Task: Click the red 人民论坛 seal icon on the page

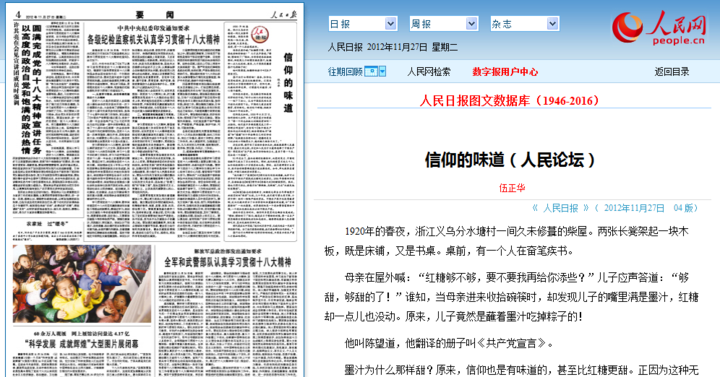Action: pos(260,35)
